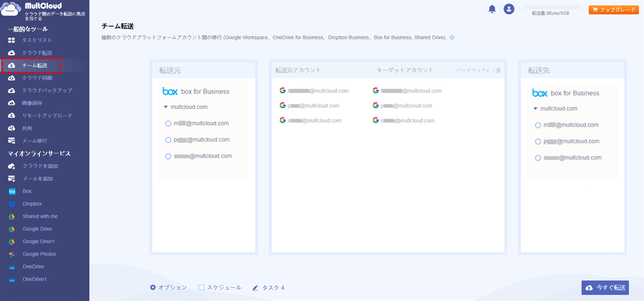Click the クラウド転送 cloud icon

pyautogui.click(x=11, y=53)
